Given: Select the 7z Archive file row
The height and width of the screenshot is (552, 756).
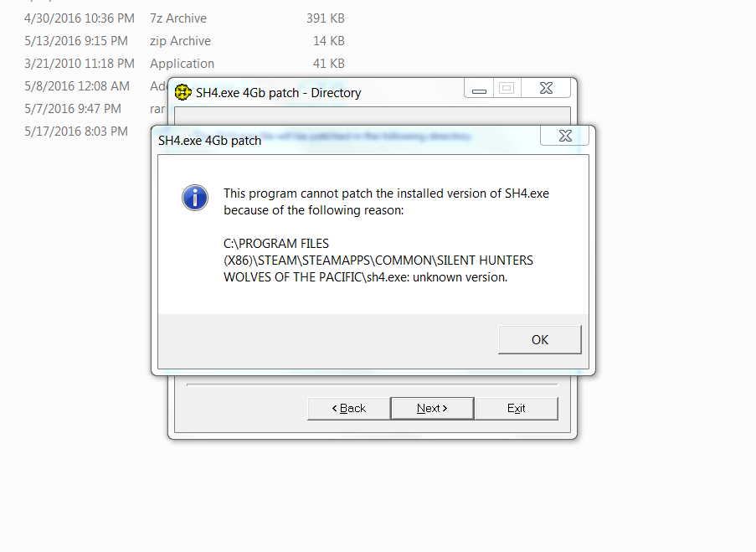Looking at the screenshot, I should 184,18.
